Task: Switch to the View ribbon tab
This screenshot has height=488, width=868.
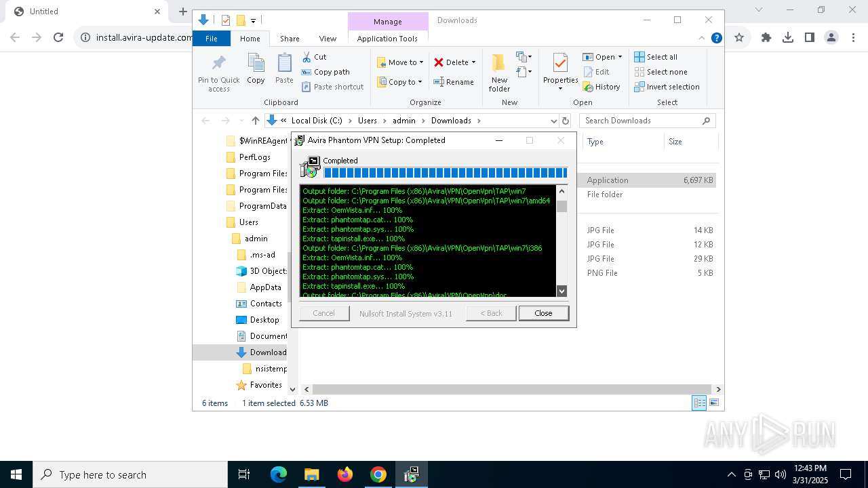Action: [x=328, y=39]
